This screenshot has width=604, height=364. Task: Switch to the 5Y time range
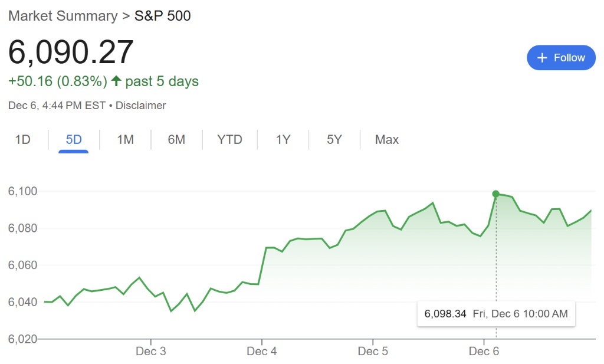coord(334,140)
